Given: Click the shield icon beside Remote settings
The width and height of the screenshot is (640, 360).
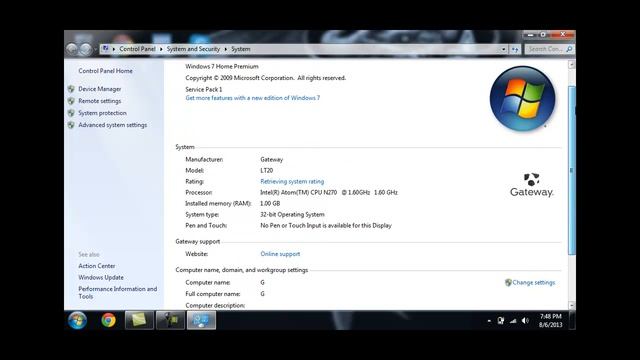Looking at the screenshot, I should (x=71, y=101).
